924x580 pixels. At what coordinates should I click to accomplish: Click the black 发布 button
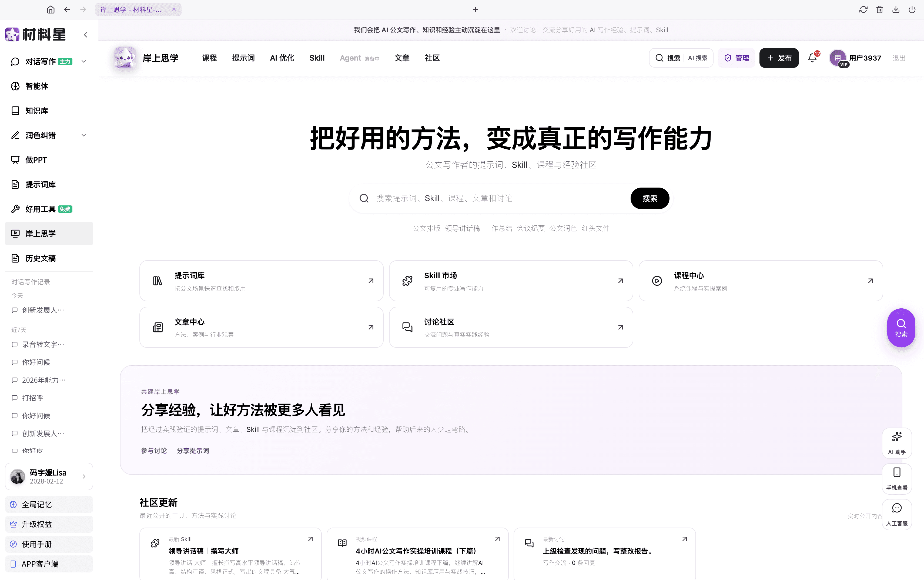(779, 58)
